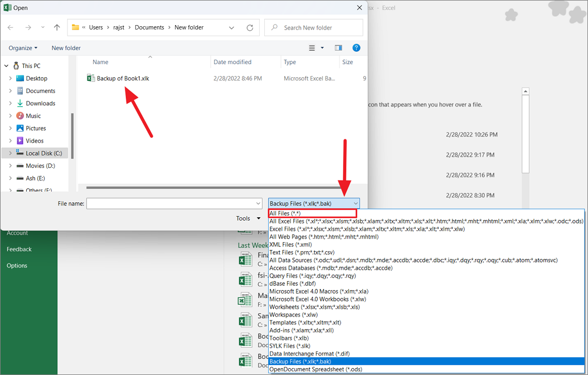Image resolution: width=588 pixels, height=375 pixels.
Task: Change view layout icon
Action: tap(312, 48)
